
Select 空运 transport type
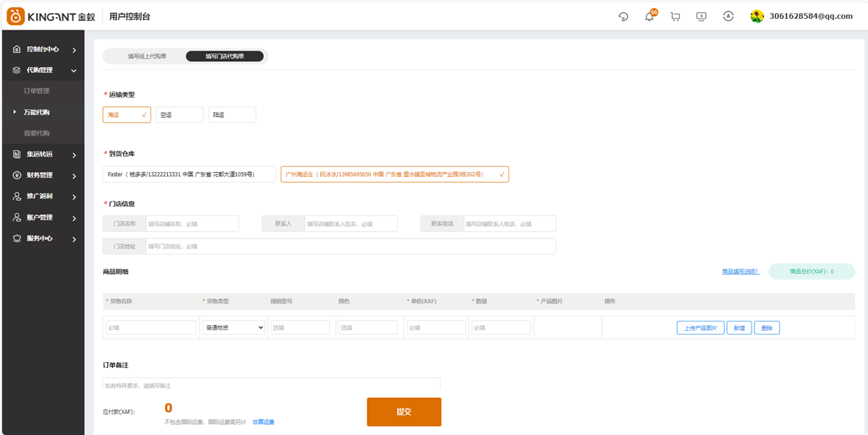tap(179, 115)
